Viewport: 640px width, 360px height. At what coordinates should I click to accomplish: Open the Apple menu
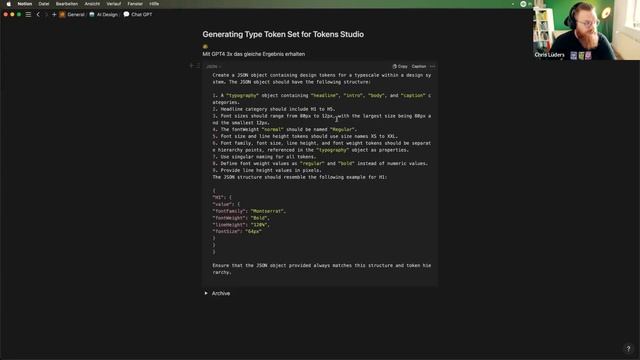click(x=8, y=4)
